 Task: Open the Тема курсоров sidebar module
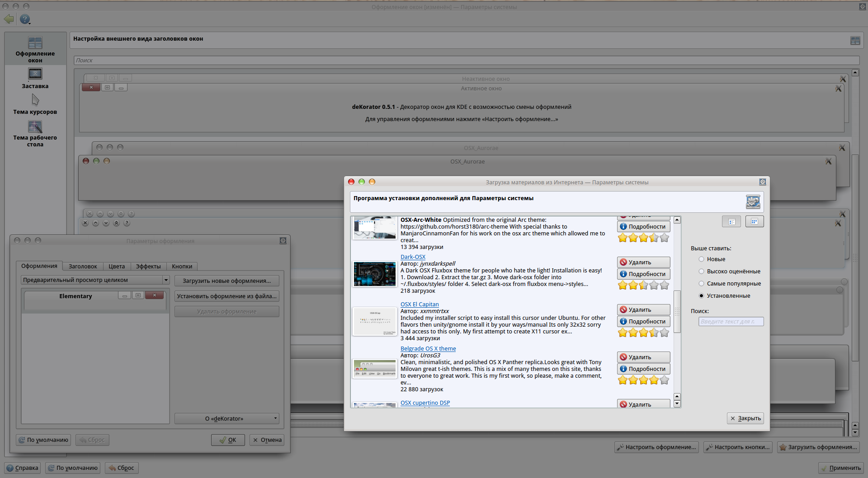(35, 104)
